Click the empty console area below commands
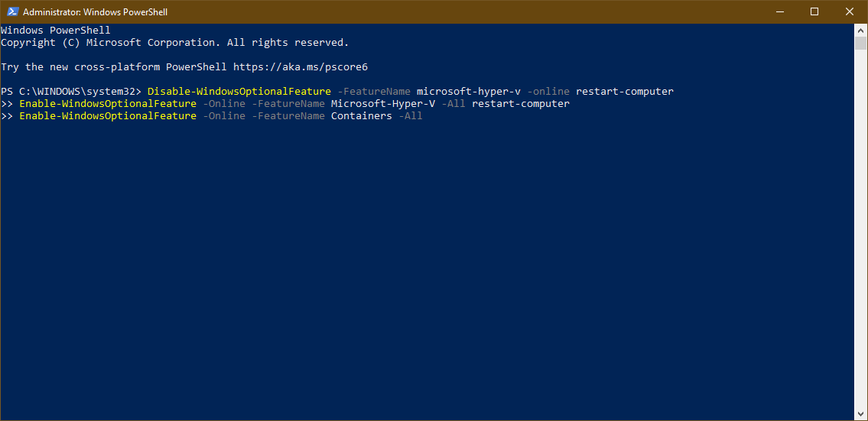Viewport: 868px width, 421px height. click(426, 266)
